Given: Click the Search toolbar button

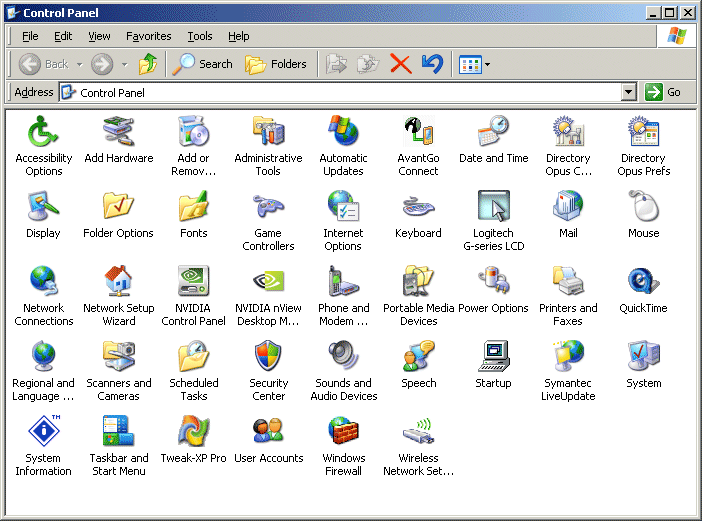Looking at the screenshot, I should point(203,64).
